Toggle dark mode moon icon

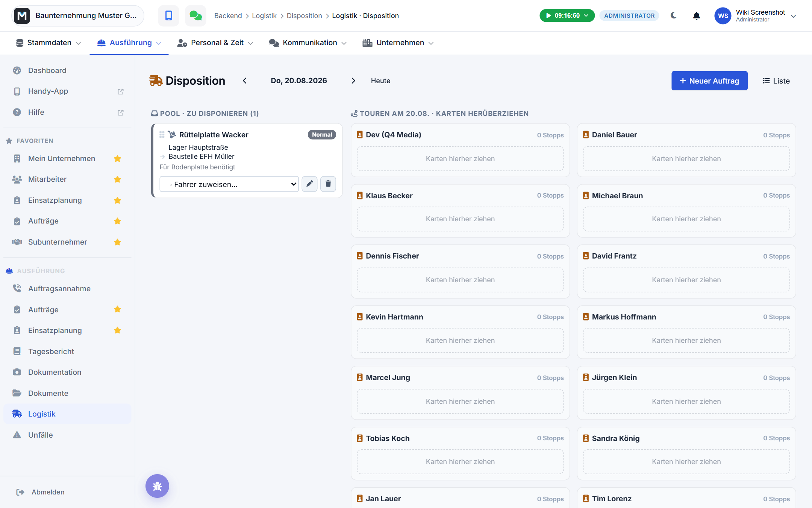(x=673, y=15)
